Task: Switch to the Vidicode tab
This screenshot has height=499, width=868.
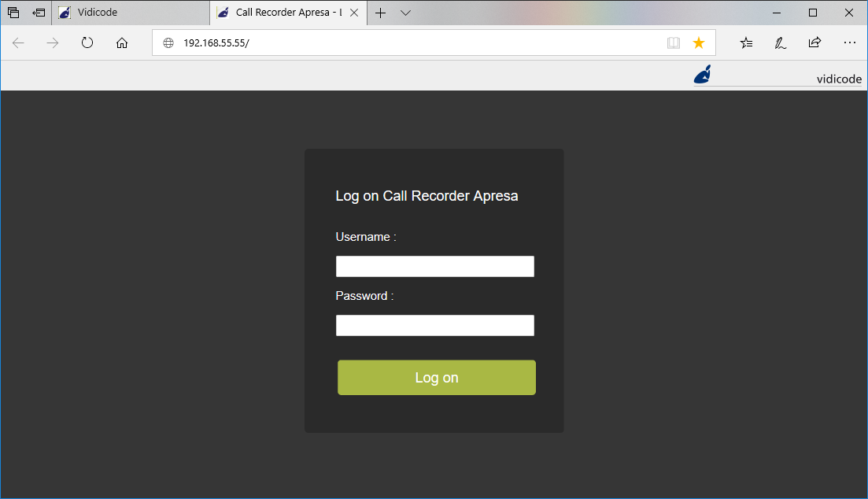Action: pyautogui.click(x=131, y=13)
